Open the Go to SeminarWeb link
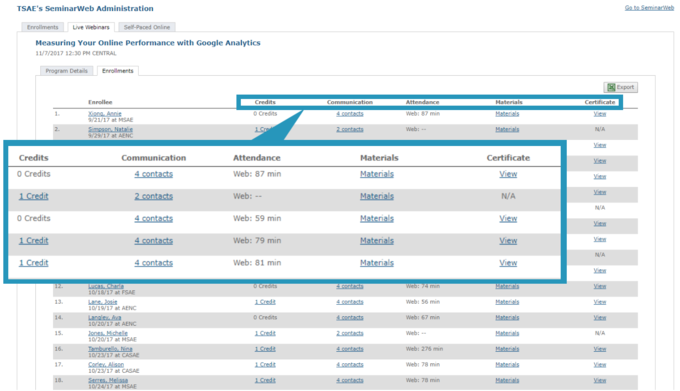 point(649,8)
